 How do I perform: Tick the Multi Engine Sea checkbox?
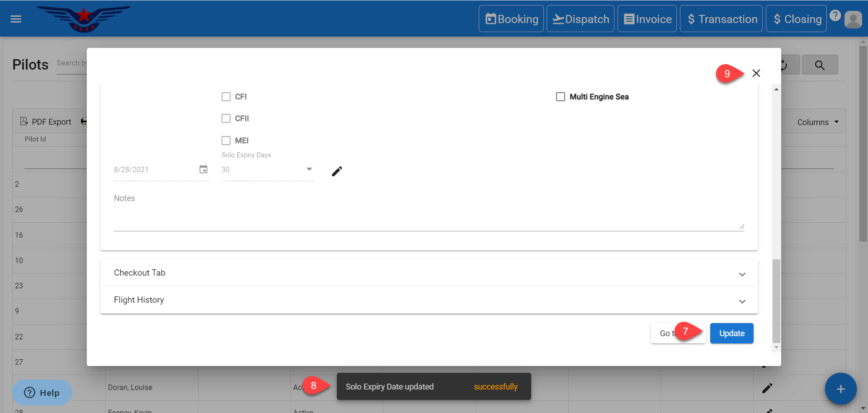click(x=561, y=97)
